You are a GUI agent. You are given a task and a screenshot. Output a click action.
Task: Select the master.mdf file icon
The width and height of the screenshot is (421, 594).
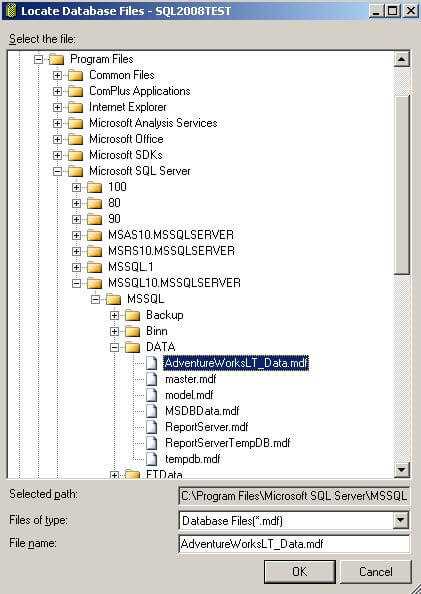click(x=152, y=379)
